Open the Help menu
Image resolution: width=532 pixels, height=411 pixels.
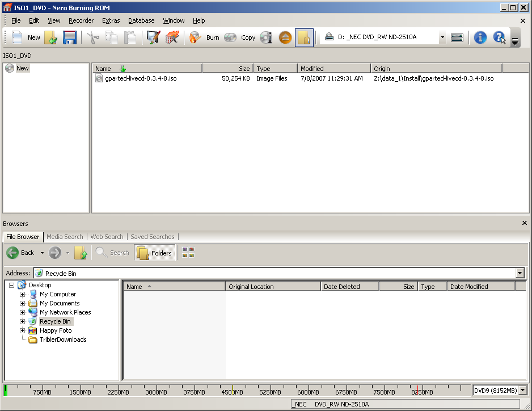pos(199,20)
